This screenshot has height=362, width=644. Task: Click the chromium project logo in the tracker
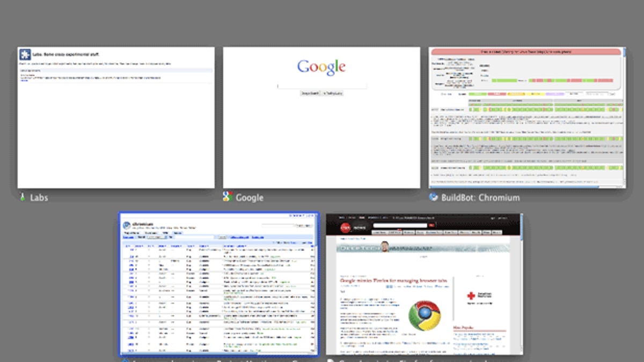[x=127, y=224]
